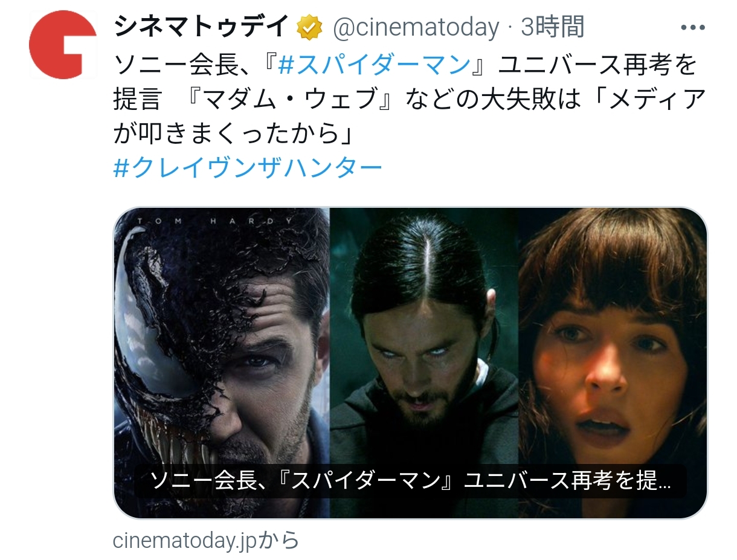Click the @cinematoday handle
Screen dimensions: 737x560
tap(416, 27)
